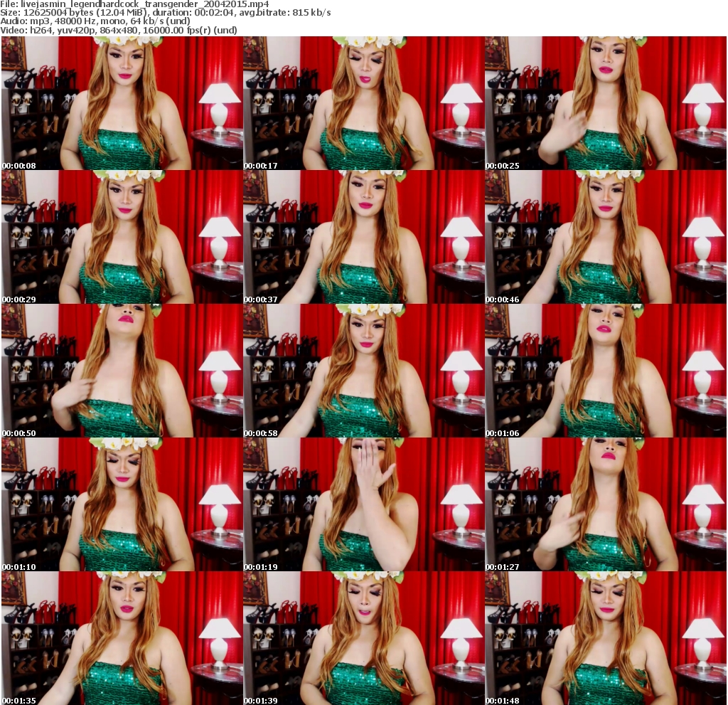Viewport: 728px width, 705px height.
Task: Click the Video: h264 info line
Action: pos(119,30)
